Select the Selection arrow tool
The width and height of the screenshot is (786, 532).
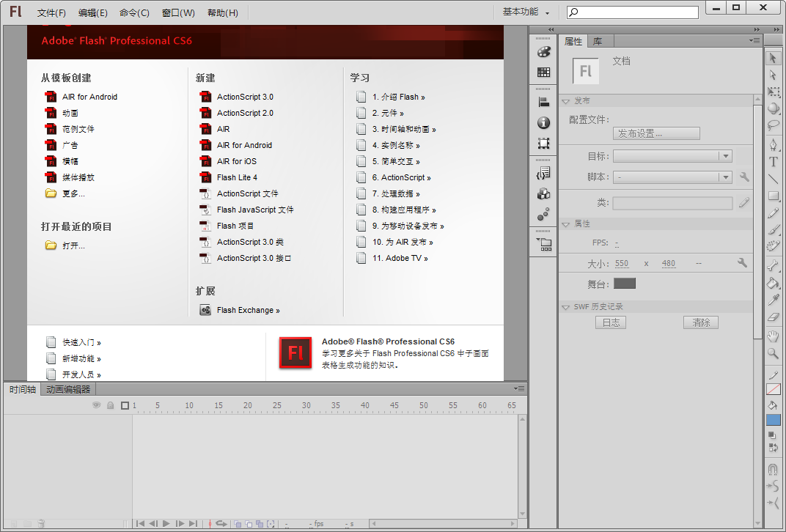click(x=773, y=58)
